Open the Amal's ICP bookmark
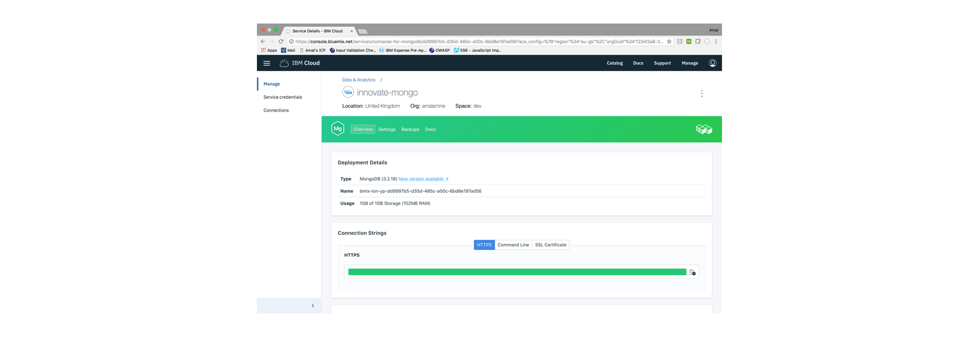Viewport: 980px width, 337px height. point(312,50)
